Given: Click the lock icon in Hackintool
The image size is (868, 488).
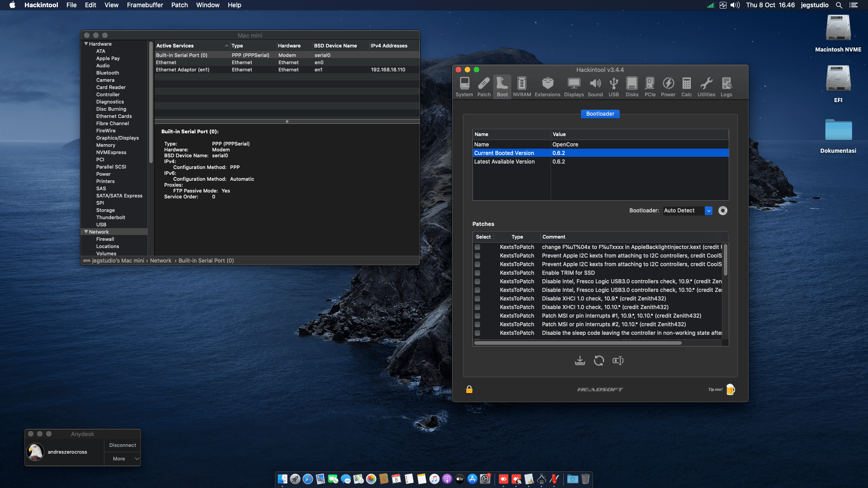Looking at the screenshot, I should pos(469,389).
